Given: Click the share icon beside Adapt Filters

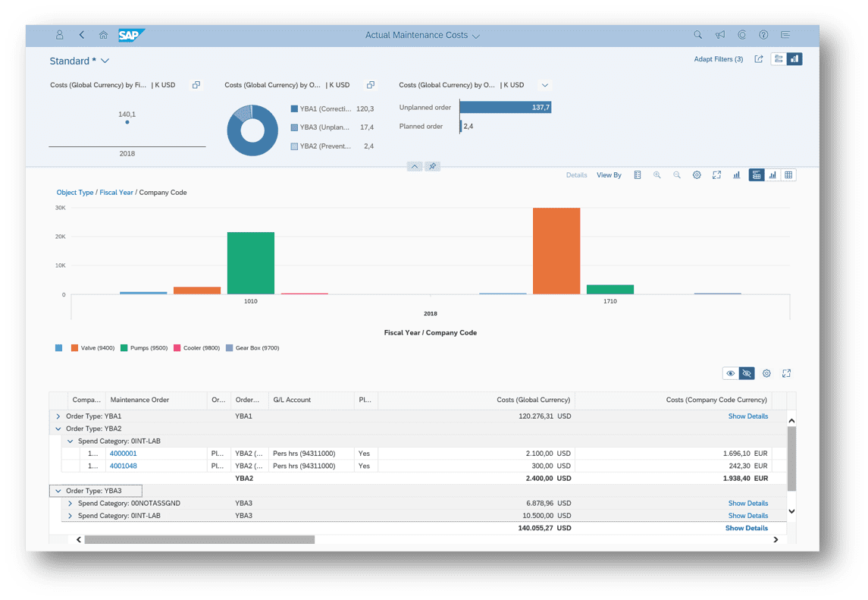Looking at the screenshot, I should (x=758, y=59).
